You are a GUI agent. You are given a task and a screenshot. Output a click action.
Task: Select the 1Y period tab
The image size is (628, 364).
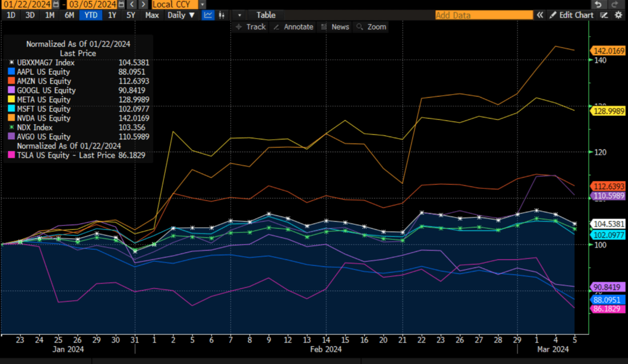point(112,15)
